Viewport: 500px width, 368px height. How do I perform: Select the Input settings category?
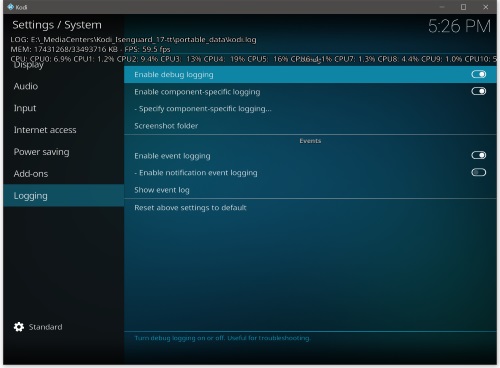click(63, 108)
